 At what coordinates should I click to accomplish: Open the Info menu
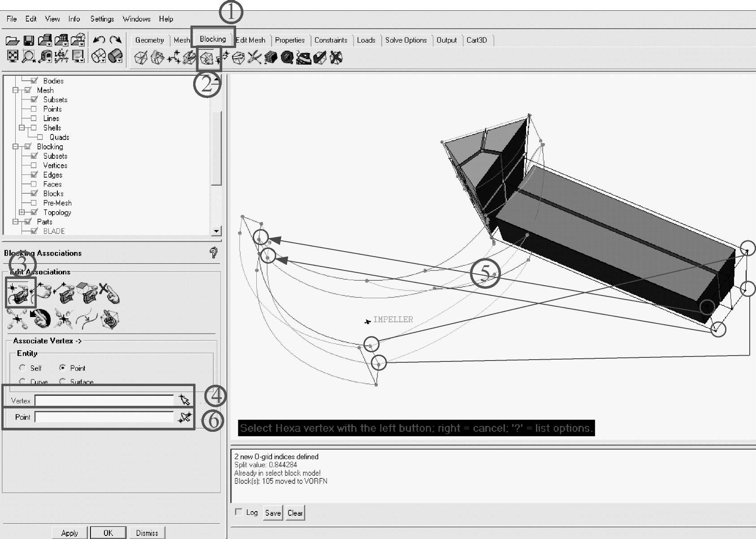[74, 19]
